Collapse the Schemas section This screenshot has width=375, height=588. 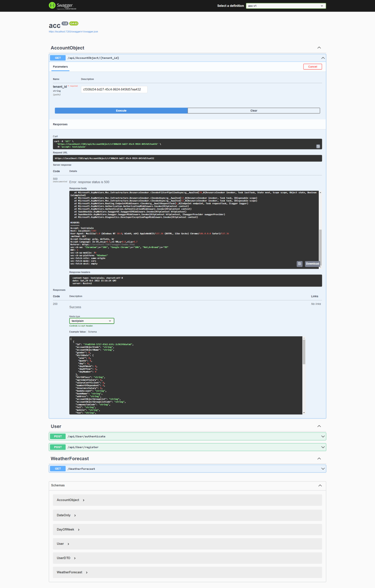tap(320, 485)
